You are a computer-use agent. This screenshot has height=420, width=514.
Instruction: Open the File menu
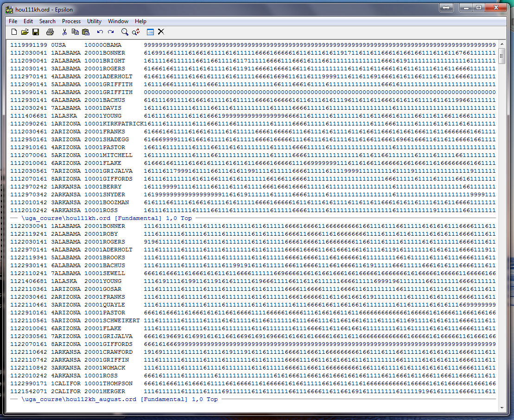point(13,21)
